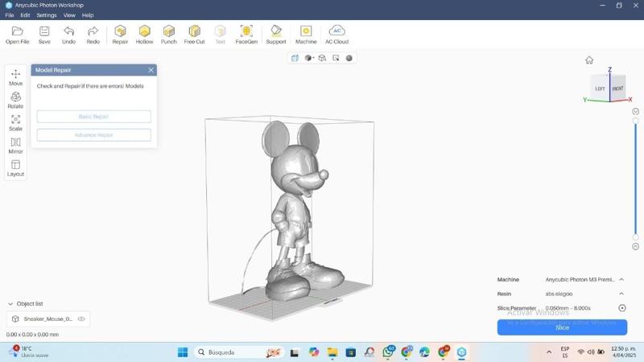Select the Rotate tool
Image resolution: width=644 pixels, height=362 pixels.
click(x=15, y=100)
